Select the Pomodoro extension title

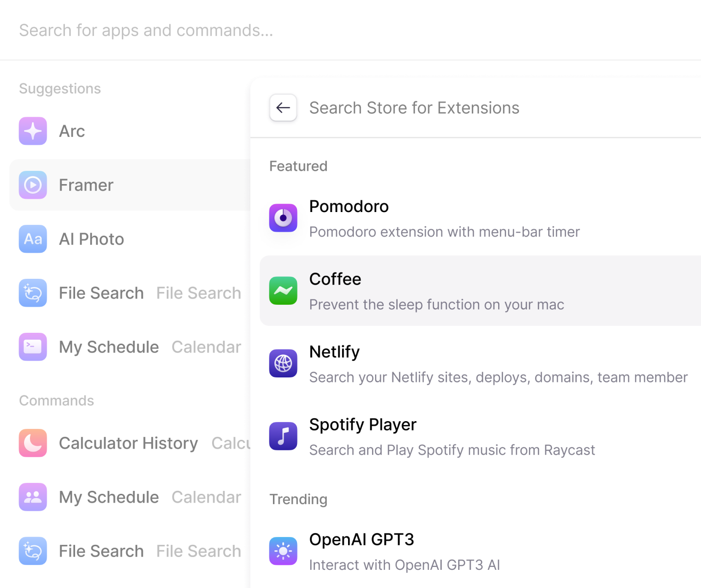(x=349, y=207)
